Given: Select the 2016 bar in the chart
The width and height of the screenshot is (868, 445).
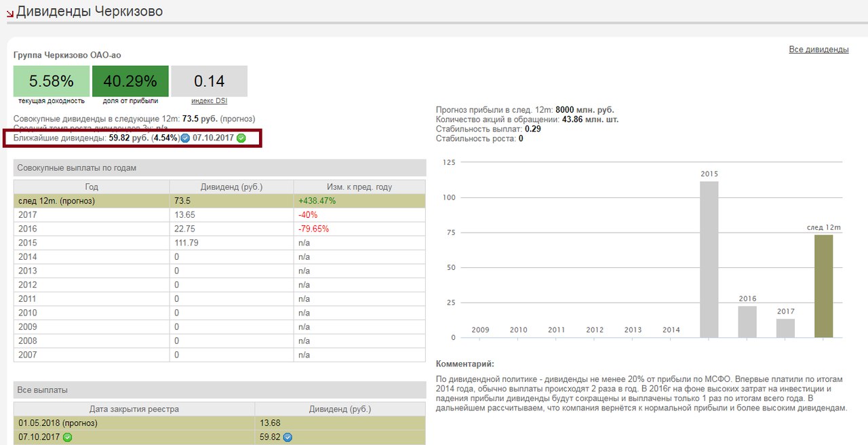Looking at the screenshot, I should (x=747, y=322).
